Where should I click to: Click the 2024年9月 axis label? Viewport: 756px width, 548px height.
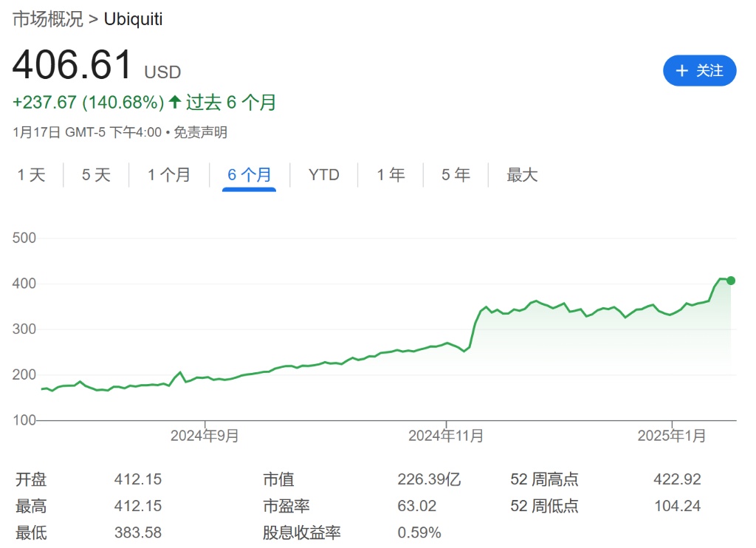point(205,436)
